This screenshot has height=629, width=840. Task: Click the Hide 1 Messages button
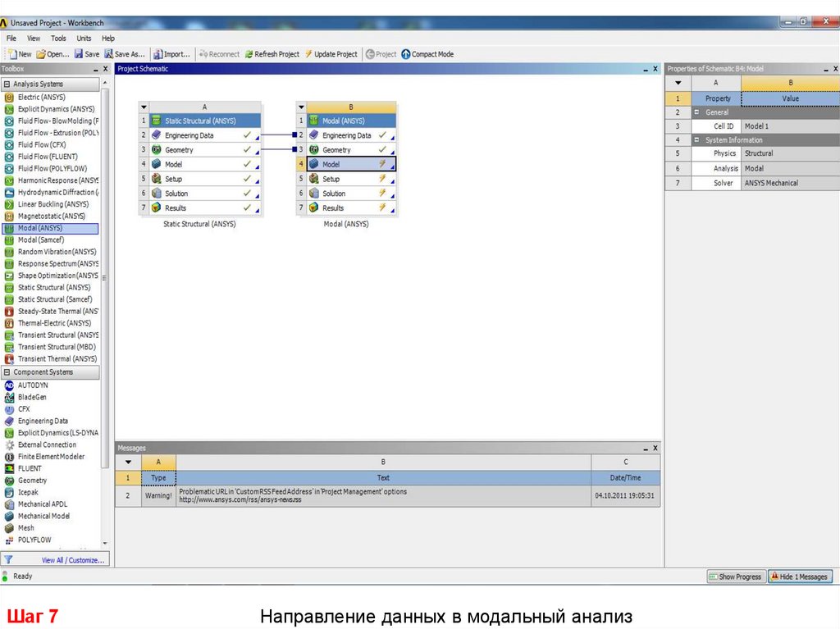tap(799, 577)
